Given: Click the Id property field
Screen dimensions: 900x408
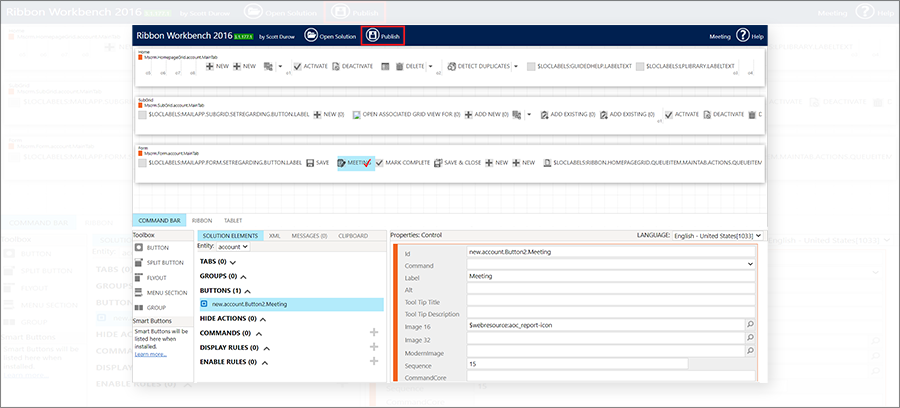Looking at the screenshot, I should [x=611, y=251].
